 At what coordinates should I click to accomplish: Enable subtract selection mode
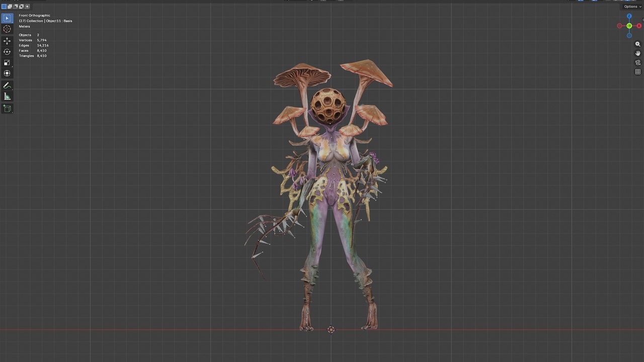click(x=16, y=7)
